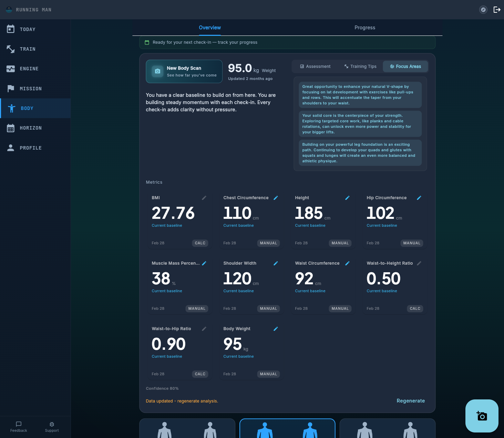Edit the Height metric value
The height and width of the screenshot is (438, 504).
pyautogui.click(x=347, y=198)
